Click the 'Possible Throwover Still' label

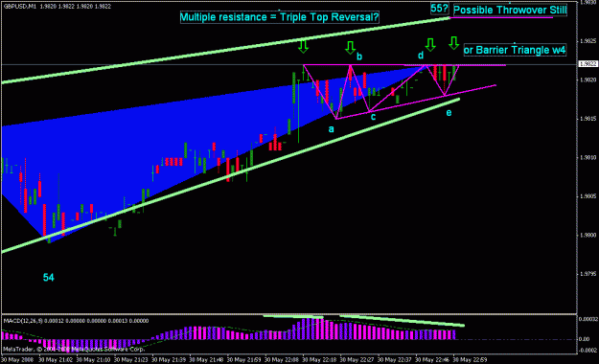click(510, 10)
